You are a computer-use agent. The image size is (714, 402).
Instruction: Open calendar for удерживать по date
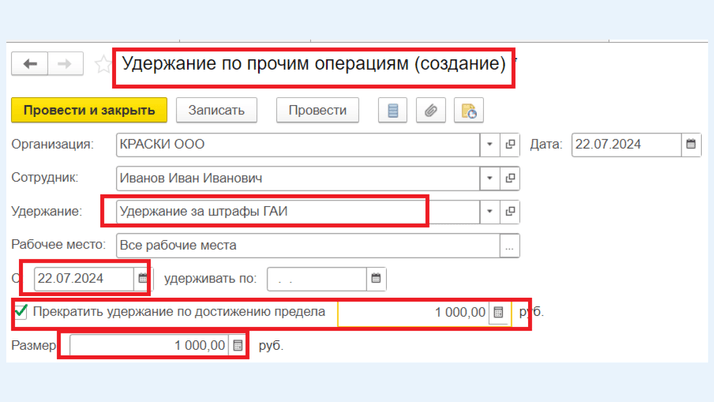tap(376, 279)
